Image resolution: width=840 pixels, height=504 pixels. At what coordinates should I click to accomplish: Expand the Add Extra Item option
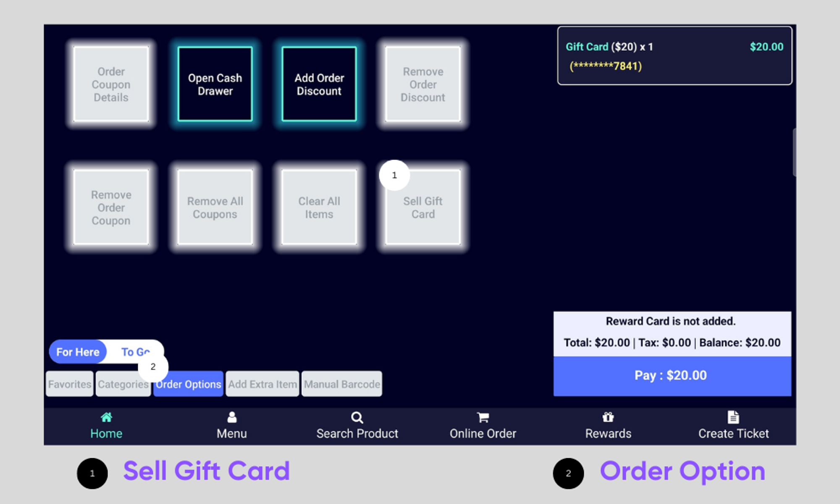coord(262,384)
